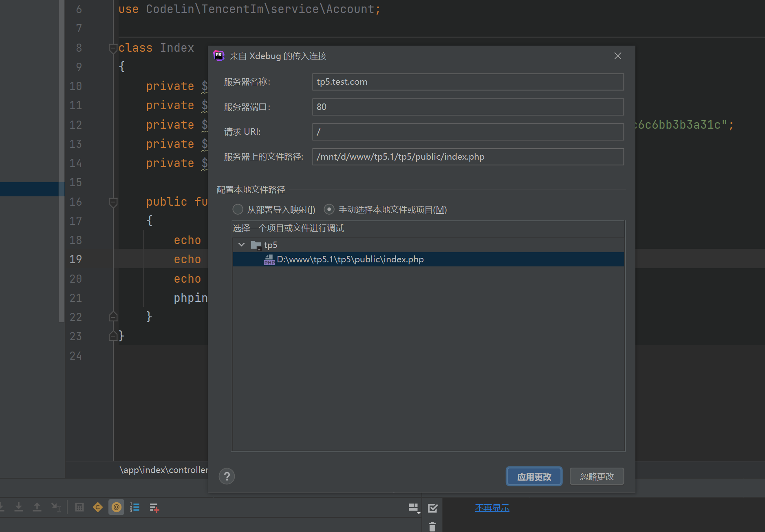765x532 pixels.
Task: Open the evaluate expression calculator icon
Action: pos(79,507)
